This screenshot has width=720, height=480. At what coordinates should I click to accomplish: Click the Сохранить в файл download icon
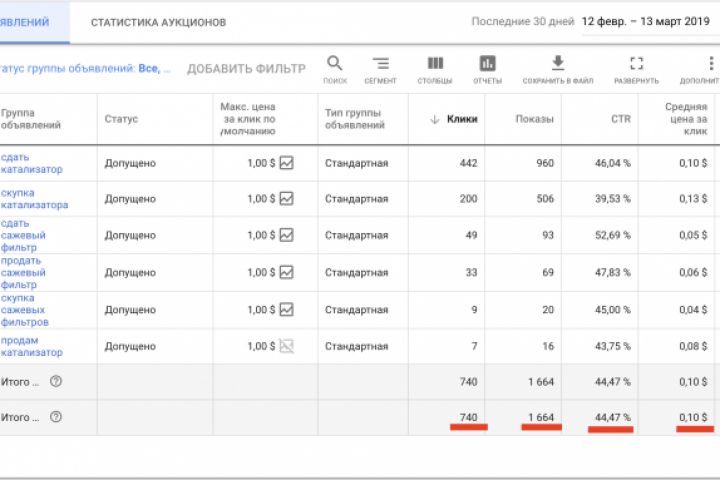(559, 64)
